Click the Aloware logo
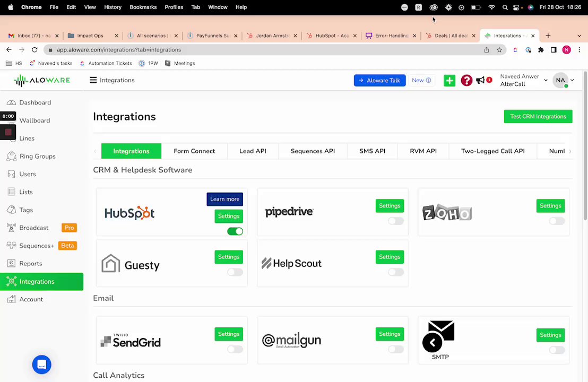Image resolution: width=588 pixels, height=382 pixels. (41, 80)
